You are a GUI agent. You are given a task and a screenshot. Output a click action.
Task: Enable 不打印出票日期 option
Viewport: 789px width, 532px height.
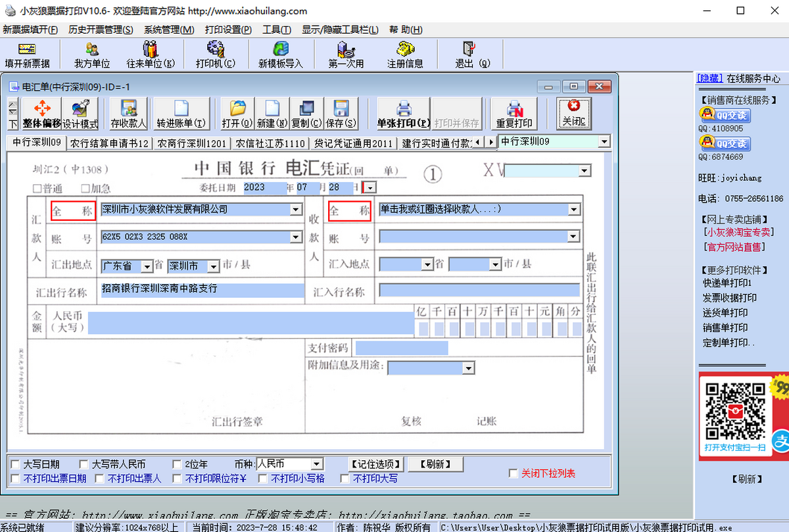click(15, 479)
